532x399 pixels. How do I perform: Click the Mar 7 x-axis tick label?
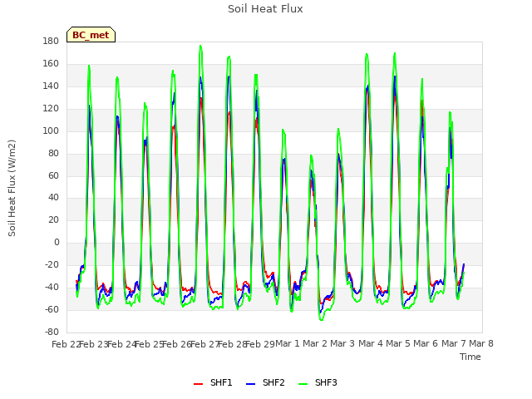(454, 343)
